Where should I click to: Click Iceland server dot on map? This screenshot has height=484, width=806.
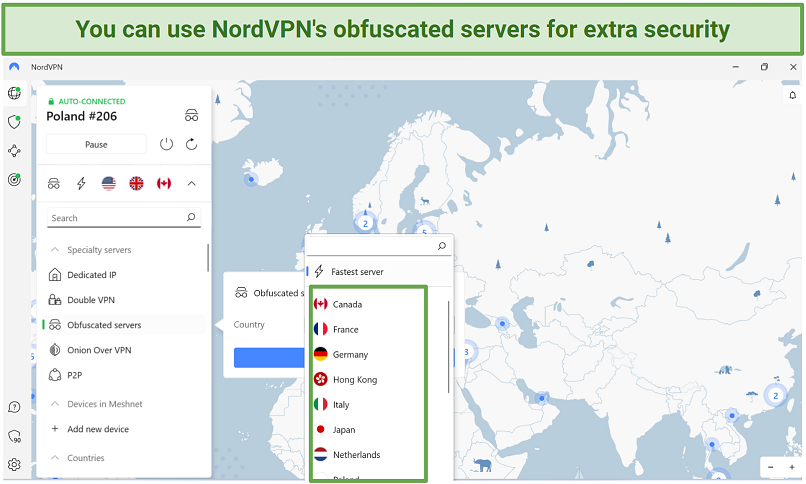(x=251, y=179)
